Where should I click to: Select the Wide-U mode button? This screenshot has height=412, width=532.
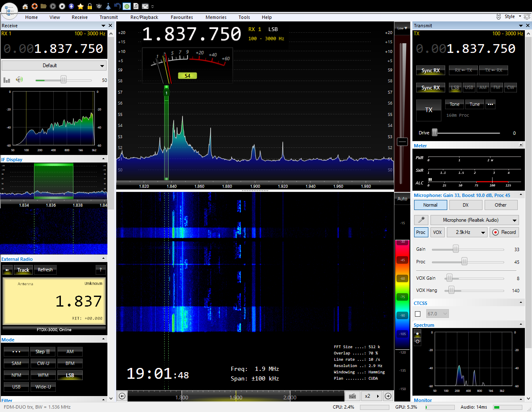43,387
